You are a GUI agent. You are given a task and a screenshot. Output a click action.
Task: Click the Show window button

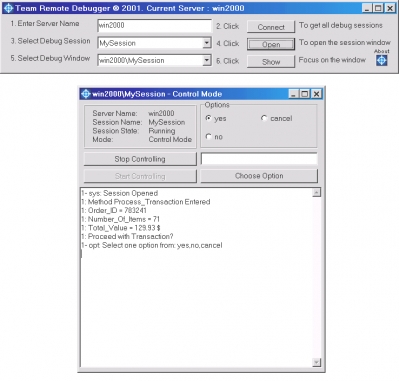[271, 62]
